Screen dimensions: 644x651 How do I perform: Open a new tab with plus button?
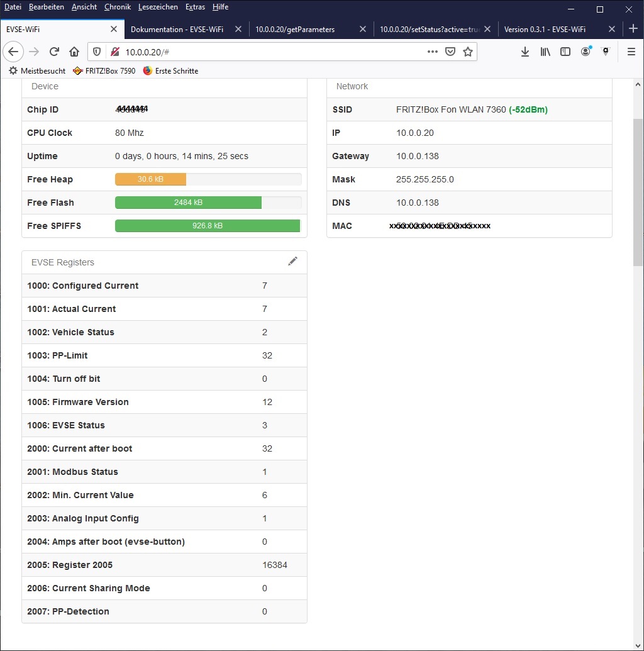pos(633,29)
